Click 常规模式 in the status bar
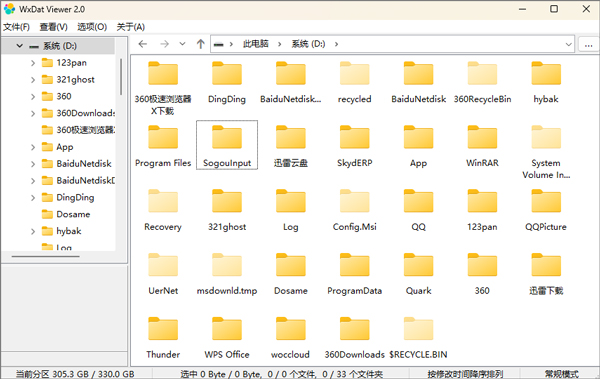 click(x=561, y=374)
